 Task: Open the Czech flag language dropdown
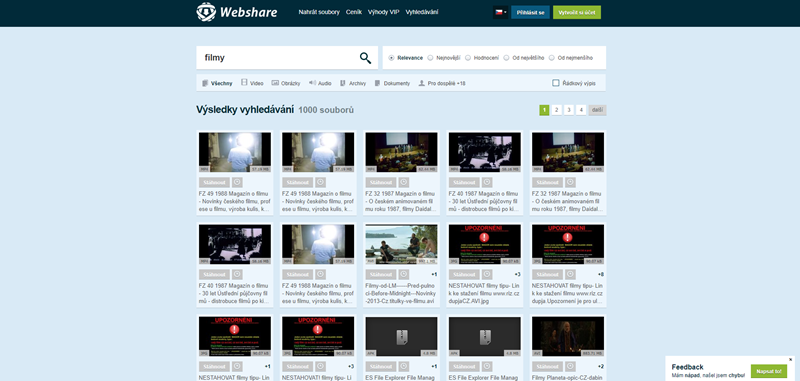tap(501, 12)
